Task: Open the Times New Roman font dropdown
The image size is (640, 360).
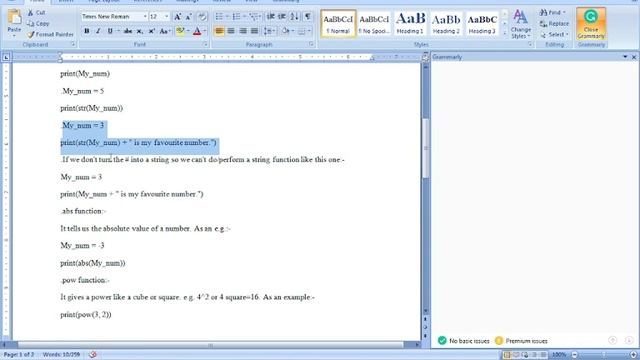Action: click(x=145, y=17)
